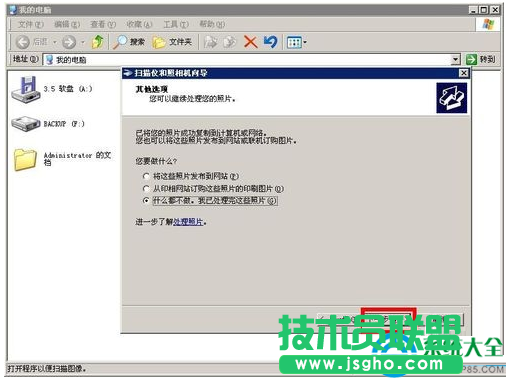Open the View (查看) menu
This screenshot has width=506, height=380.
103,24
